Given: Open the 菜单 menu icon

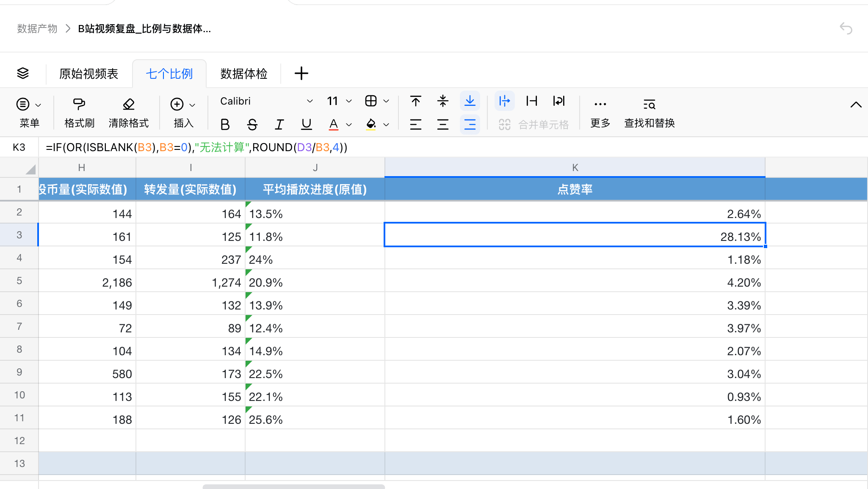Looking at the screenshot, I should tap(23, 104).
